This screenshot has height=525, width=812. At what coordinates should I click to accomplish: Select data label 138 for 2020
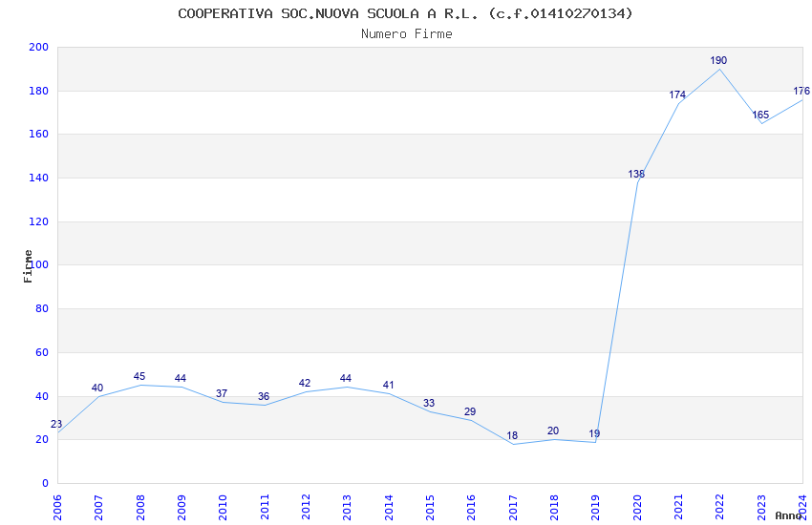(x=636, y=174)
